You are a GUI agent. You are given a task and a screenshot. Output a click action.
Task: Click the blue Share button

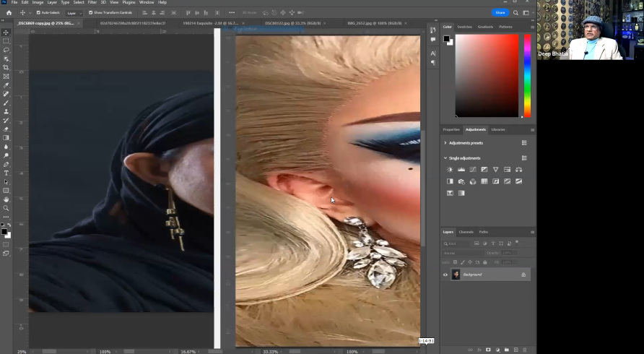[x=500, y=12]
